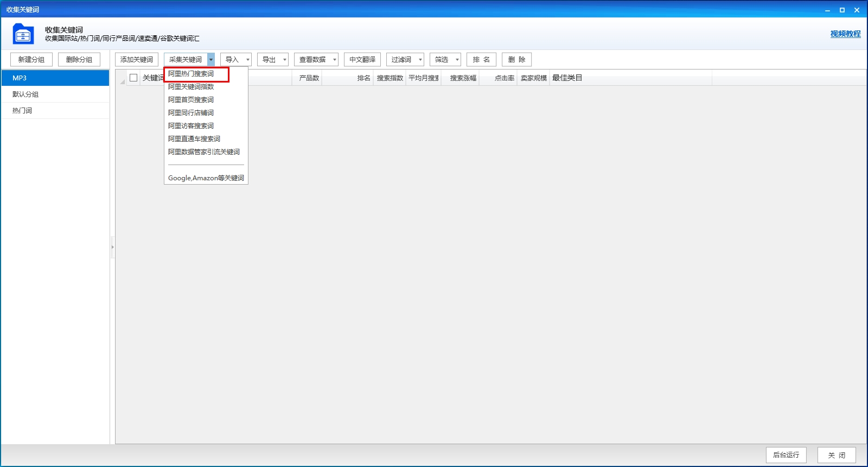
Task: Click the blue folder app icon
Action: coord(23,34)
